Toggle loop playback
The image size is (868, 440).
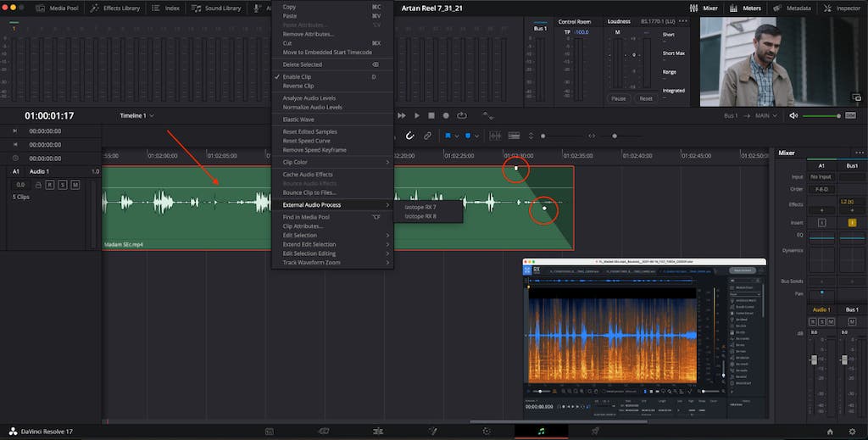(x=462, y=115)
